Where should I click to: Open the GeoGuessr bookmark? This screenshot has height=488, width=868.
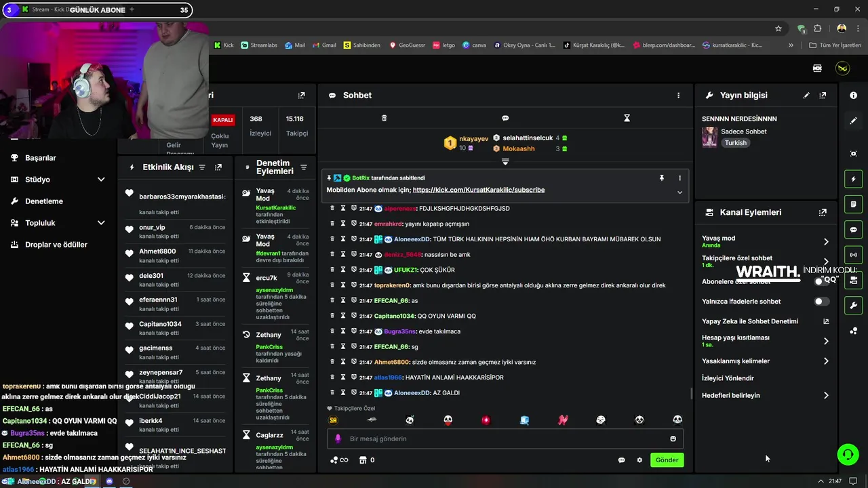pyautogui.click(x=407, y=45)
